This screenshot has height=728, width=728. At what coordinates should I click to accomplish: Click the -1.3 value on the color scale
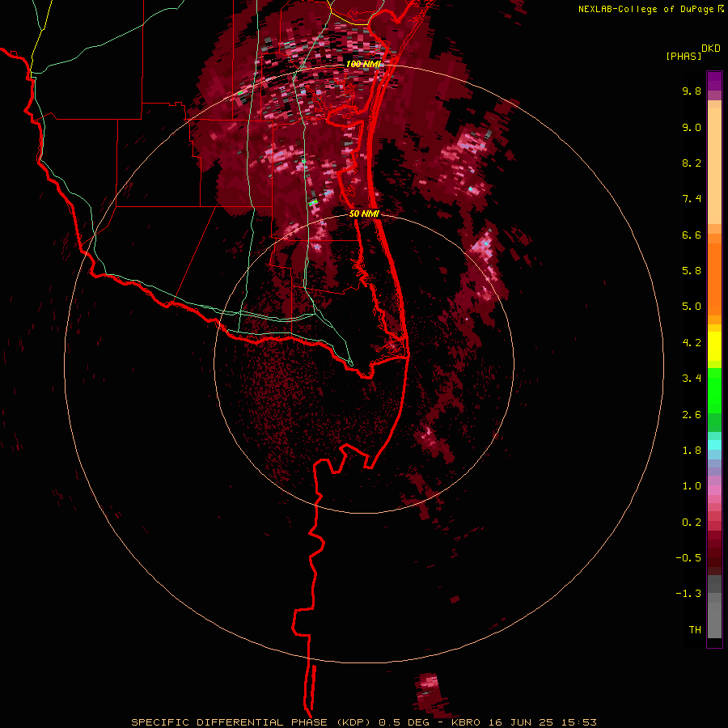[688, 594]
